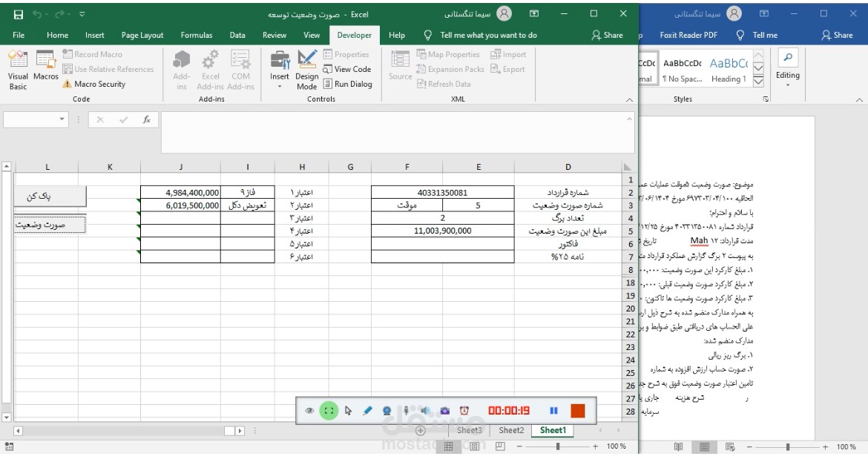Open the Help ribbon tab

tap(396, 35)
